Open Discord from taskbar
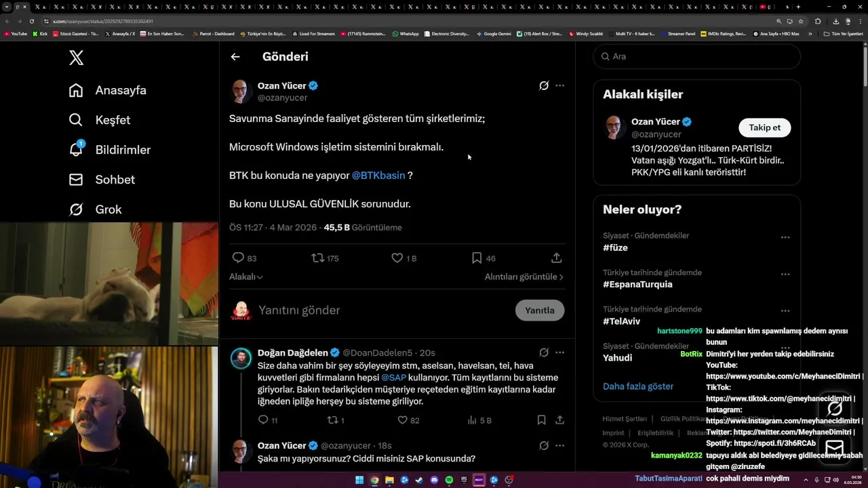868x488 pixels. [x=435, y=480]
